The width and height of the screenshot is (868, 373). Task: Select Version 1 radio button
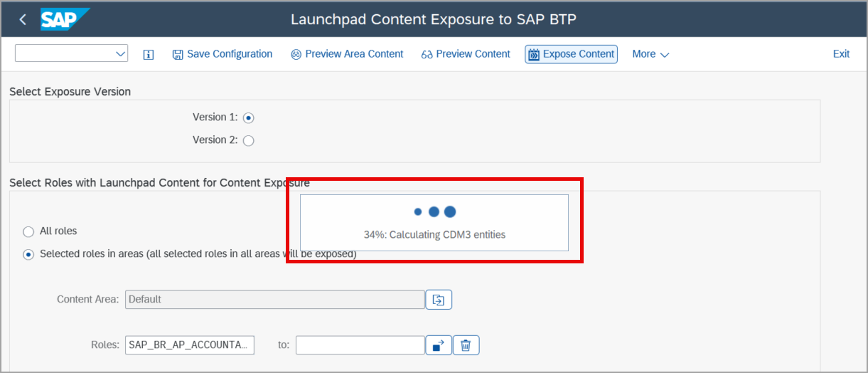[249, 117]
